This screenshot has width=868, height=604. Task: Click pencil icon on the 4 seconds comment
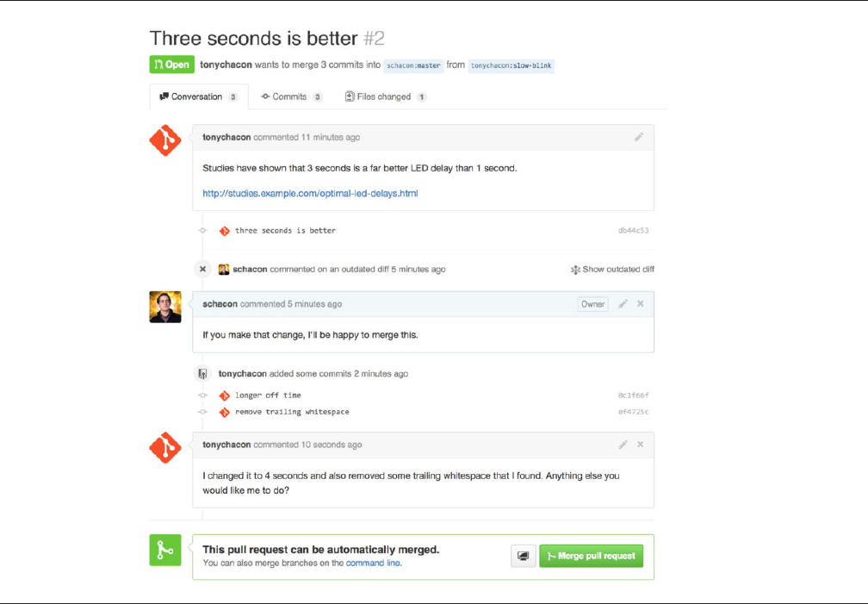click(x=623, y=445)
